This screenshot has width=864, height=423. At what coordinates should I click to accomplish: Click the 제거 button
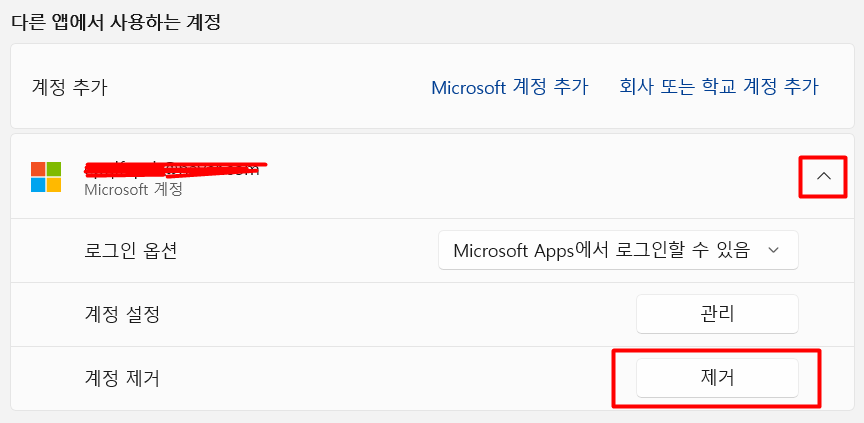[717, 378]
